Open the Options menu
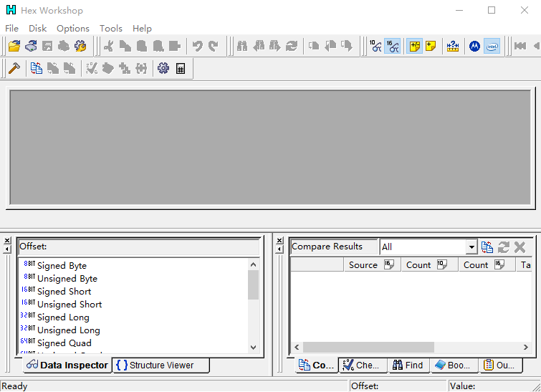Image resolution: width=541 pixels, height=392 pixels. click(x=73, y=28)
